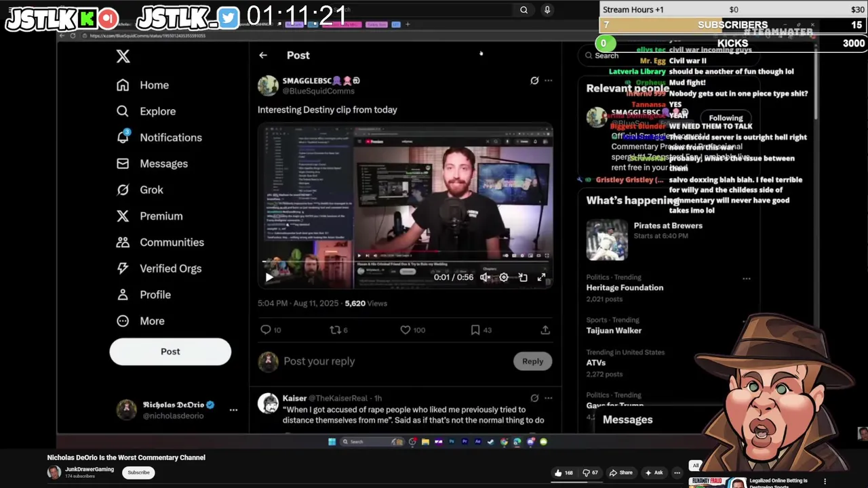The width and height of the screenshot is (868, 488).
Task: Go to Home in X sidebar
Action: pyautogui.click(x=142, y=85)
